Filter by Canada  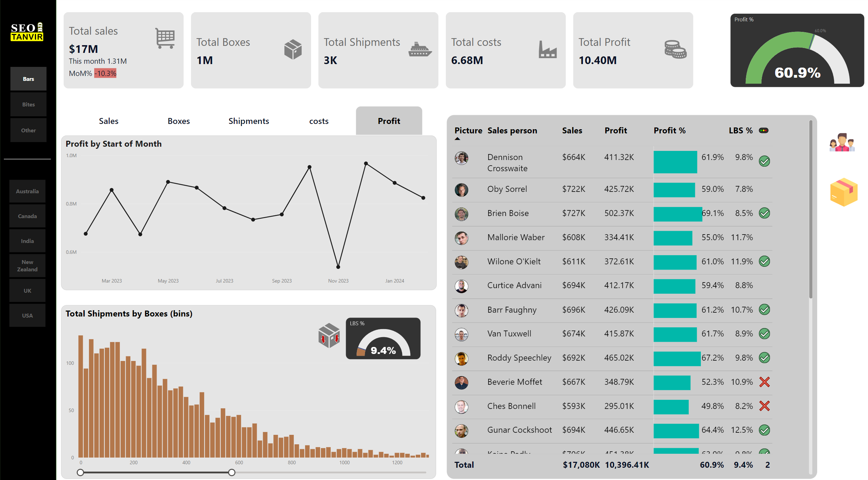click(x=27, y=216)
